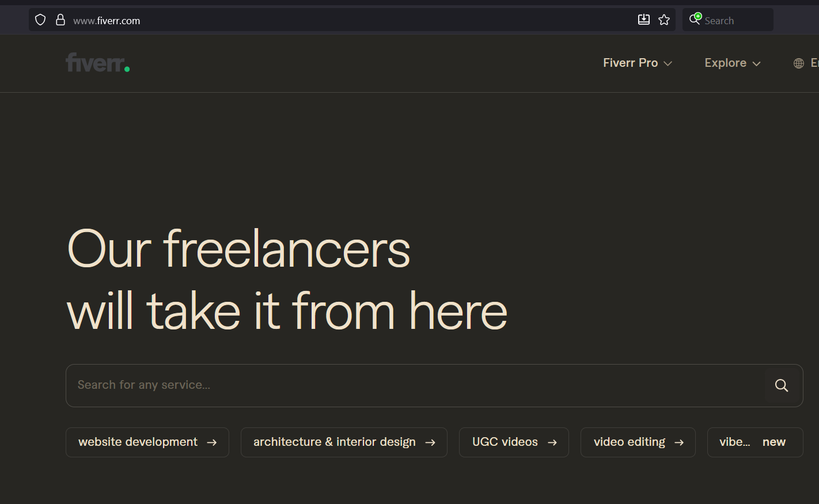This screenshot has width=819, height=504.
Task: Click the browser Search box
Action: (728, 20)
